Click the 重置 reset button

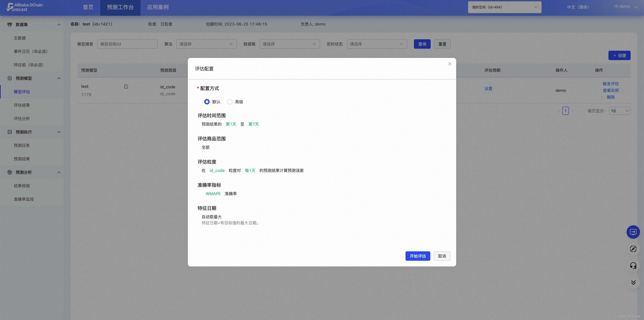[442, 44]
